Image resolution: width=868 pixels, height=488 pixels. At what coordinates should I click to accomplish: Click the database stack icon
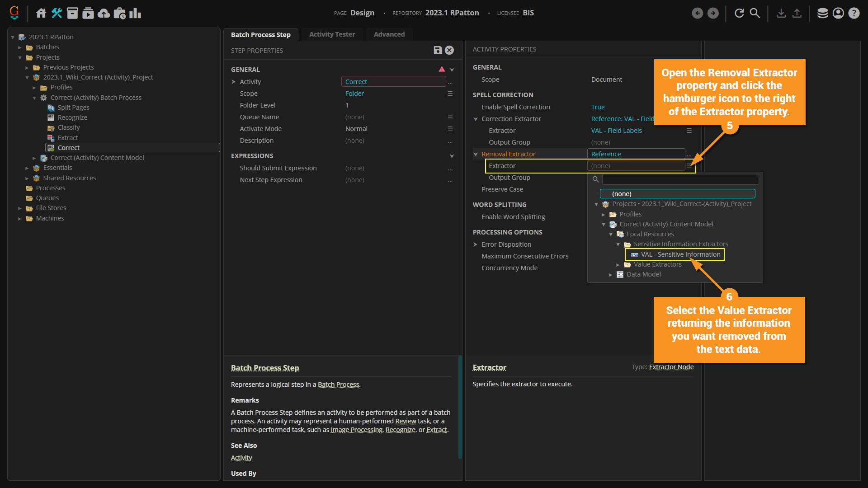[x=822, y=13]
